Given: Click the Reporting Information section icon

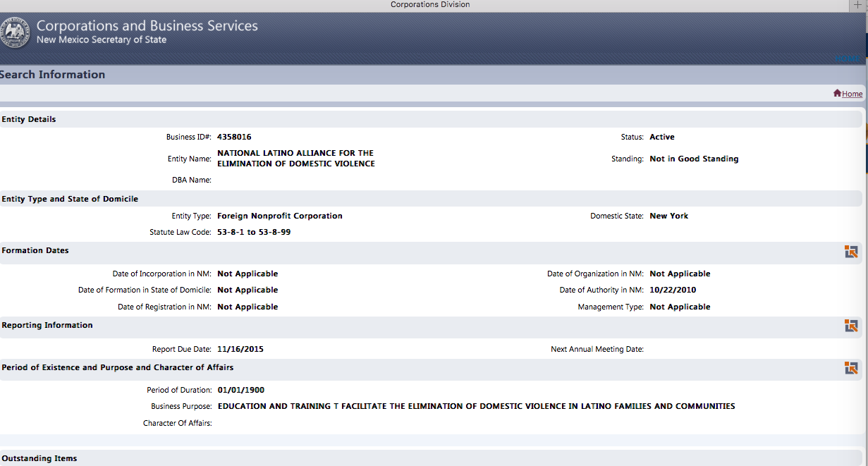Looking at the screenshot, I should (851, 326).
